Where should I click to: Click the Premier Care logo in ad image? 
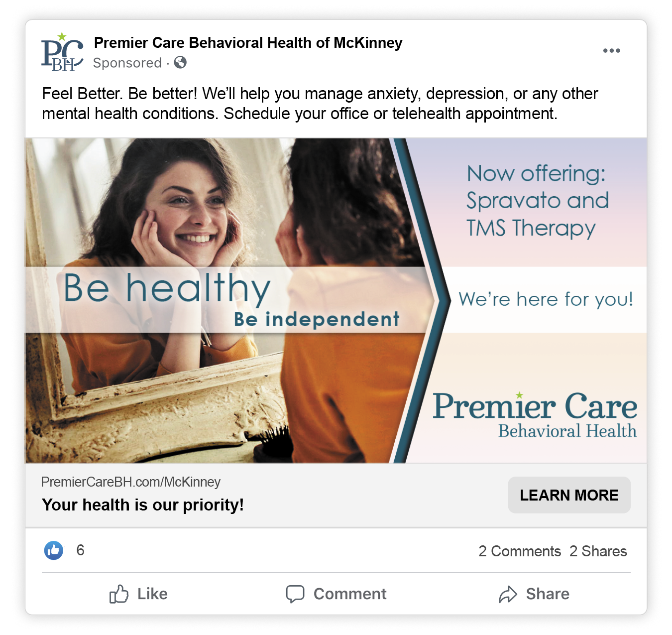pos(535,415)
